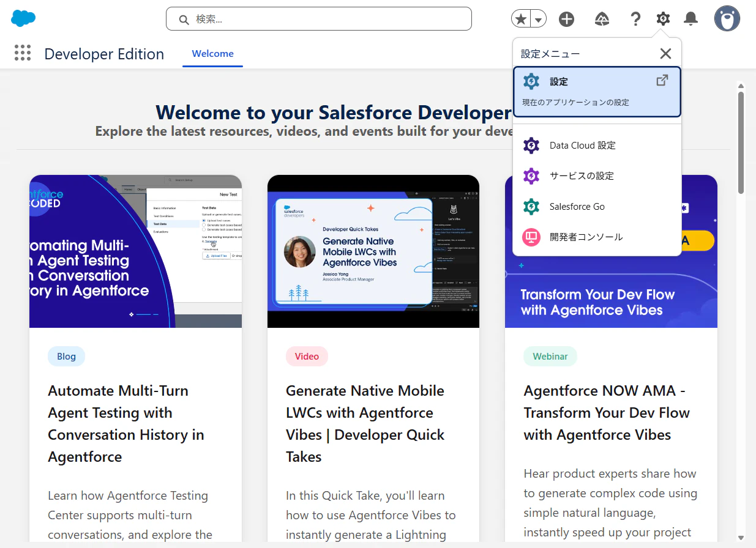The width and height of the screenshot is (756, 548).
Task: Click the page vertical scrollbar thumb
Action: tap(741, 142)
